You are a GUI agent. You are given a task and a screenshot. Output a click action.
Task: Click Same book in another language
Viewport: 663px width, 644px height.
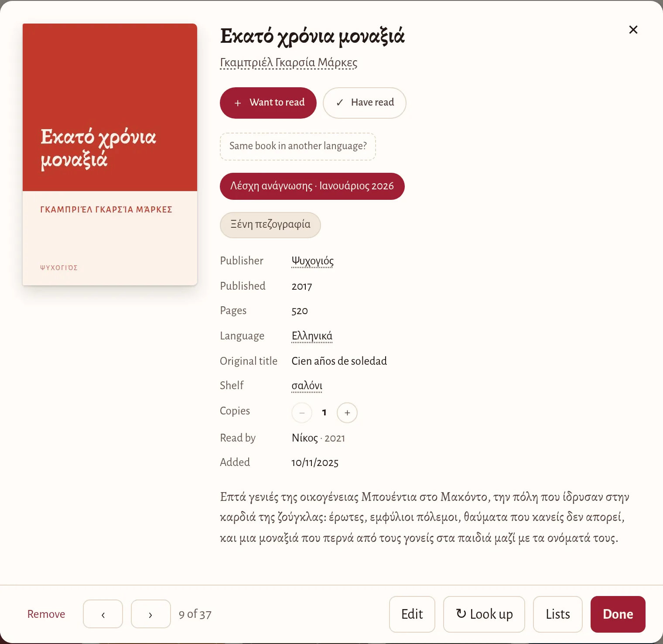[x=298, y=146]
